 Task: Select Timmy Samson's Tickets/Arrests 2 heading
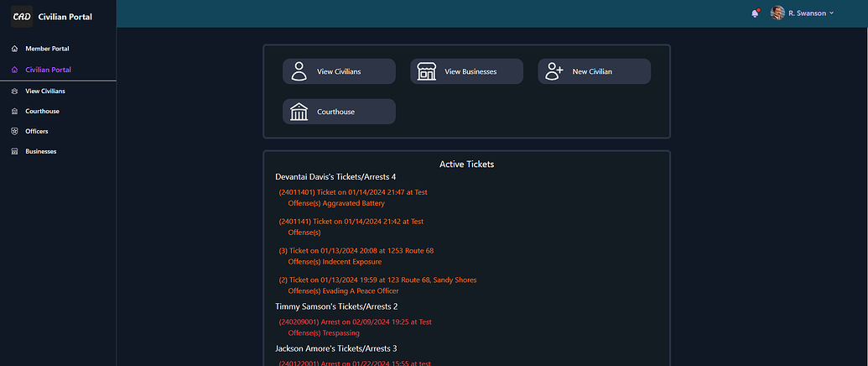tap(336, 306)
